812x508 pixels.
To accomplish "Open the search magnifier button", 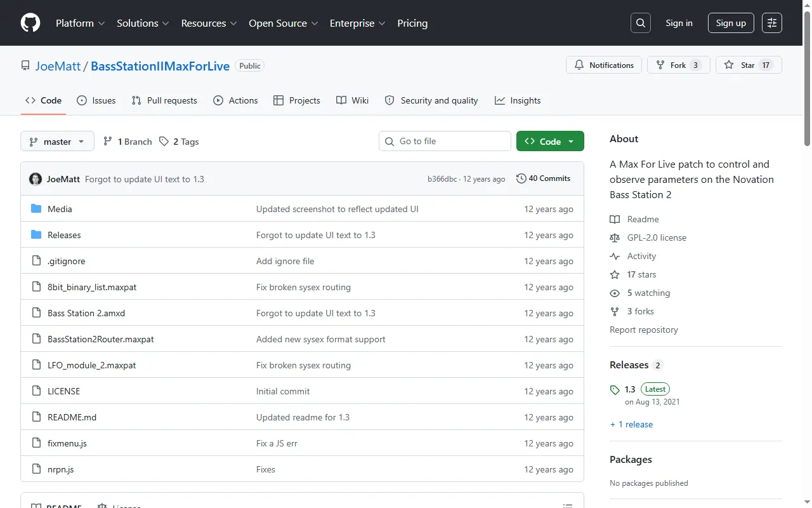I will click(641, 23).
